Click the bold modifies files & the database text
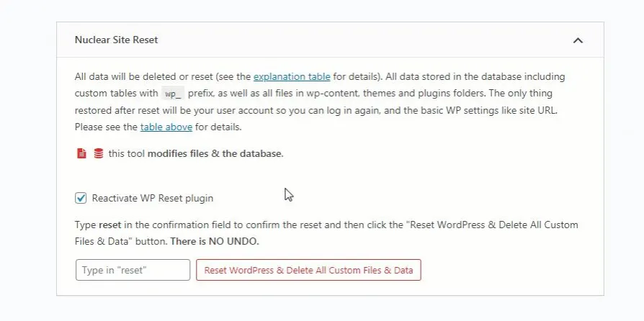This screenshot has width=644, height=321. pyautogui.click(x=215, y=154)
